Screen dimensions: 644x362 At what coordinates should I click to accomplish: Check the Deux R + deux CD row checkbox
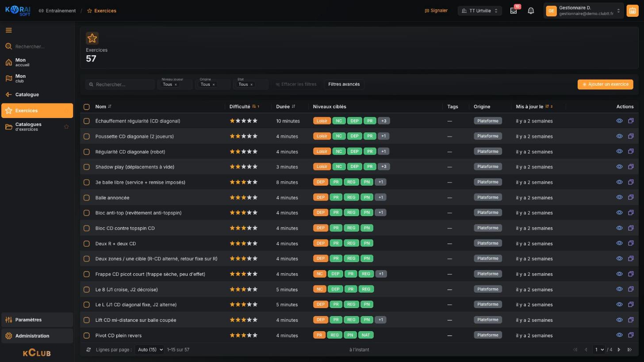[x=87, y=244]
